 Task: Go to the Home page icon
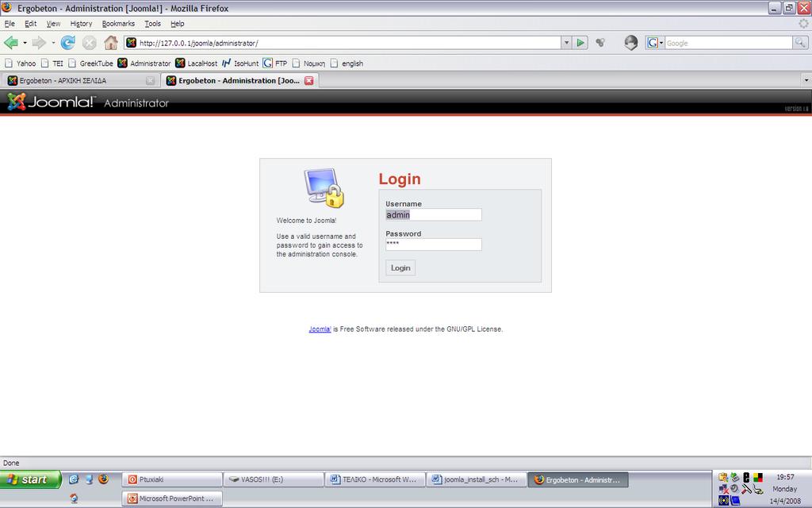tap(111, 43)
